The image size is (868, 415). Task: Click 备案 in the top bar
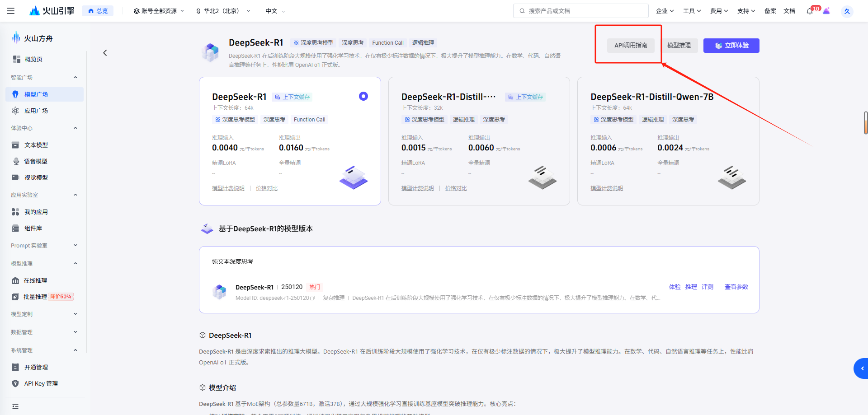click(770, 11)
